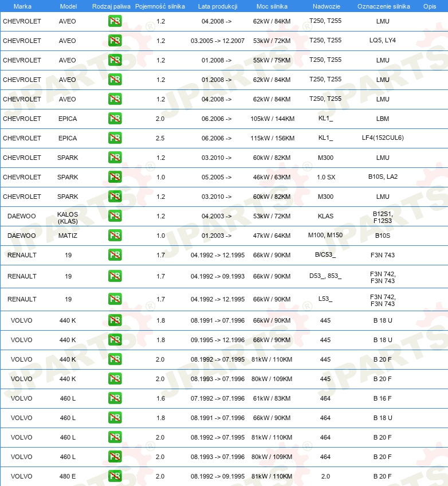This screenshot has width=448, height=486.
Task: Click fuel icon in RENAULT 19 D53_, 853_ row
Action: 115,276
